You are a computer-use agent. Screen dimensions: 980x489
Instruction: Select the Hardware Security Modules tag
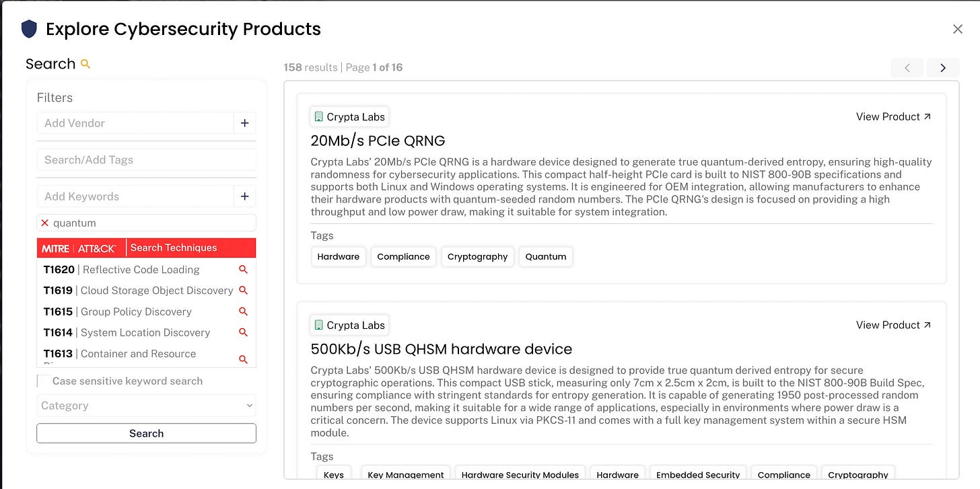(x=520, y=474)
